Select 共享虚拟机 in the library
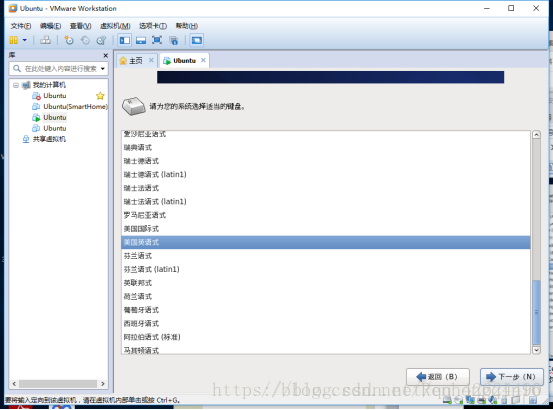The image size is (553, 410). (49, 139)
